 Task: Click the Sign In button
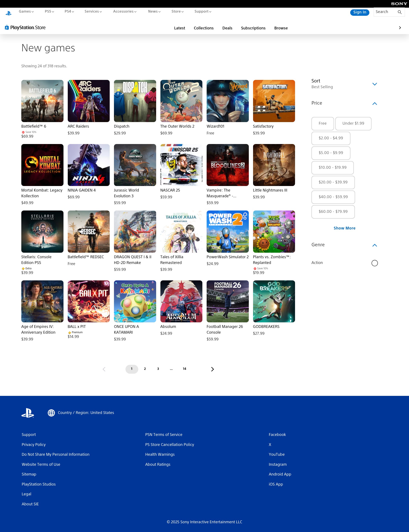click(x=360, y=12)
